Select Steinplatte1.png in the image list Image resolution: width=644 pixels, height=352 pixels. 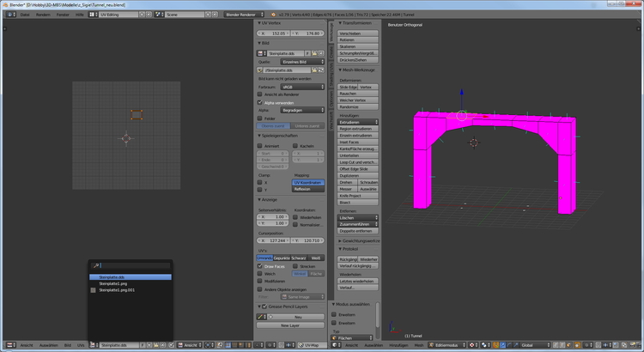pyautogui.click(x=113, y=283)
